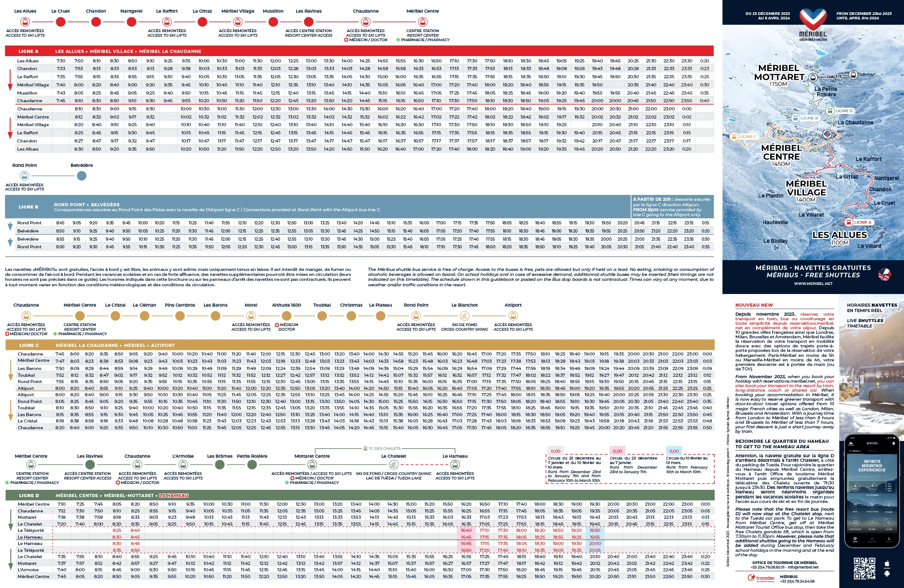This screenshot has height=588, width=904.
Task: Open the www.meribel.net link
Action: pyautogui.click(x=813, y=284)
